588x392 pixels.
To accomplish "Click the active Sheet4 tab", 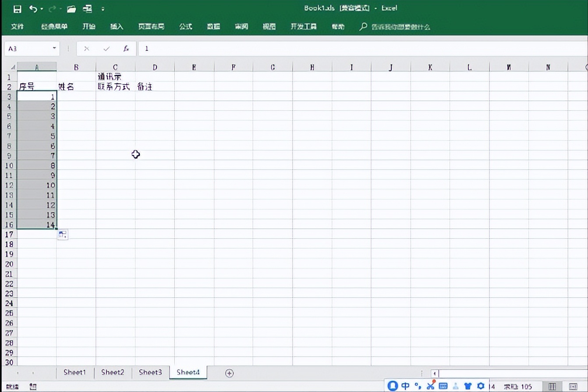I will (188, 372).
